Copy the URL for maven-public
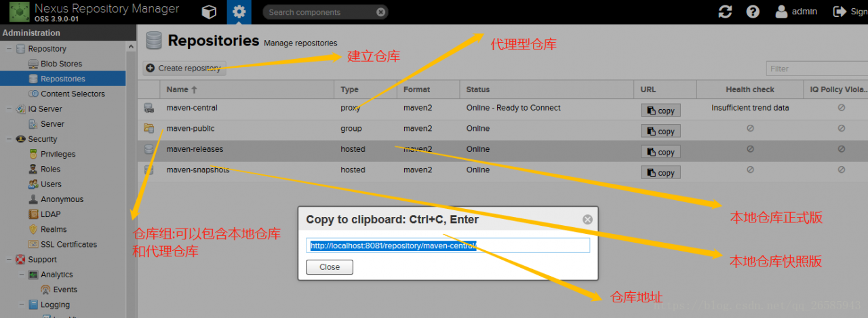The image size is (868, 318). pyautogui.click(x=660, y=132)
